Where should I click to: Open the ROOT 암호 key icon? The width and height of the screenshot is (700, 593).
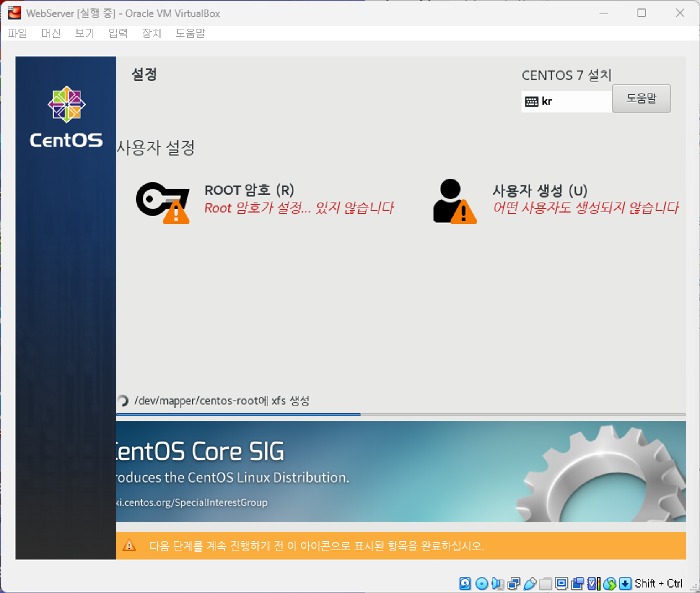[163, 203]
